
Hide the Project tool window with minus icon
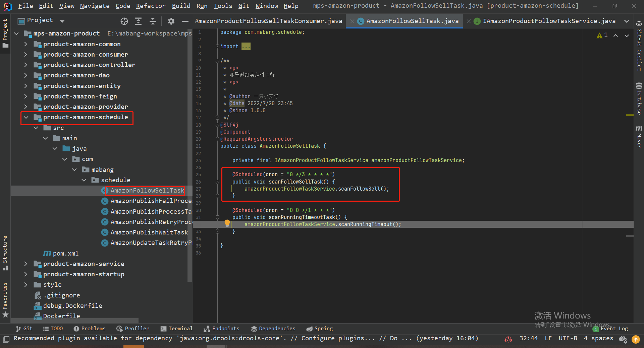click(185, 21)
